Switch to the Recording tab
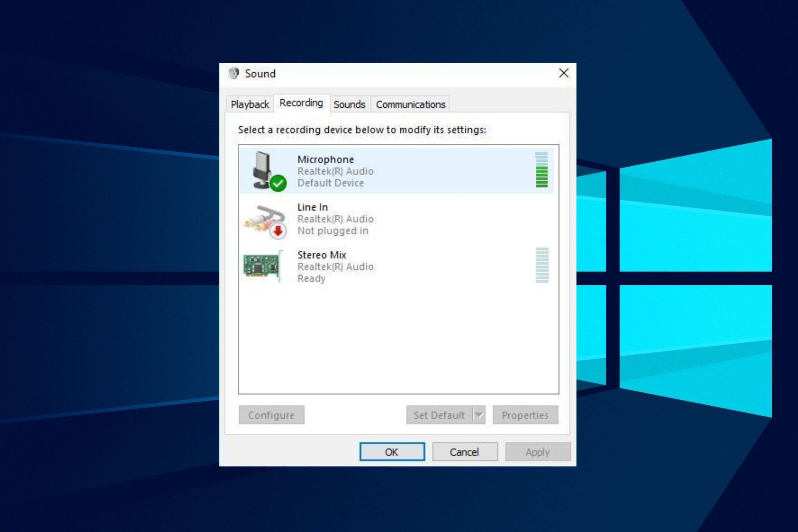The height and width of the screenshot is (532, 798). coord(301,103)
